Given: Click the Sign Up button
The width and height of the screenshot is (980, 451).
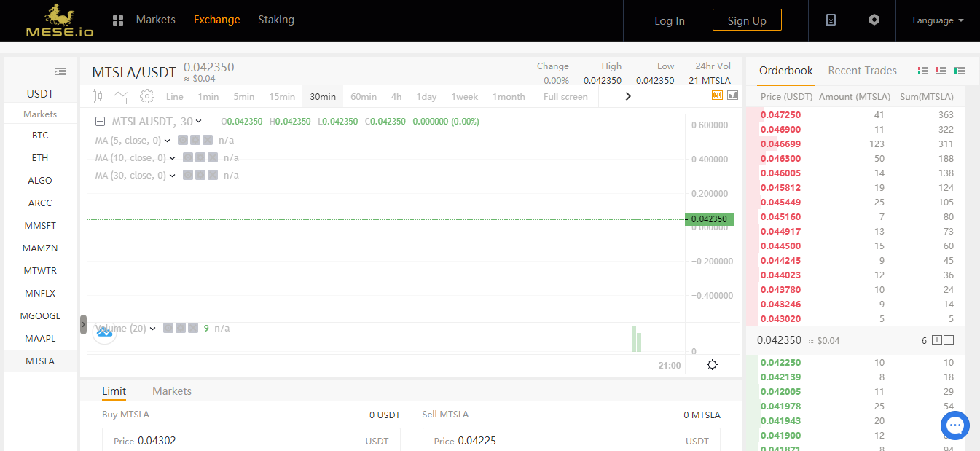Looking at the screenshot, I should coord(747,20).
